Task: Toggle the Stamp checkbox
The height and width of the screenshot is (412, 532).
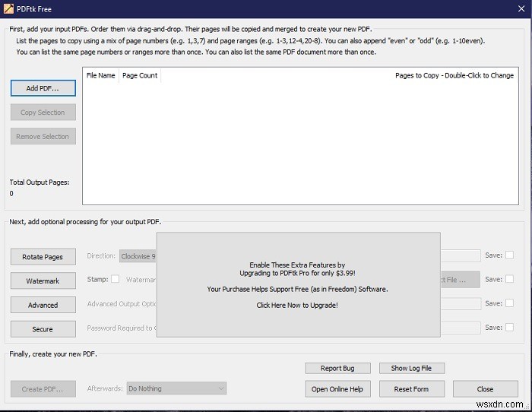Action: click(116, 279)
